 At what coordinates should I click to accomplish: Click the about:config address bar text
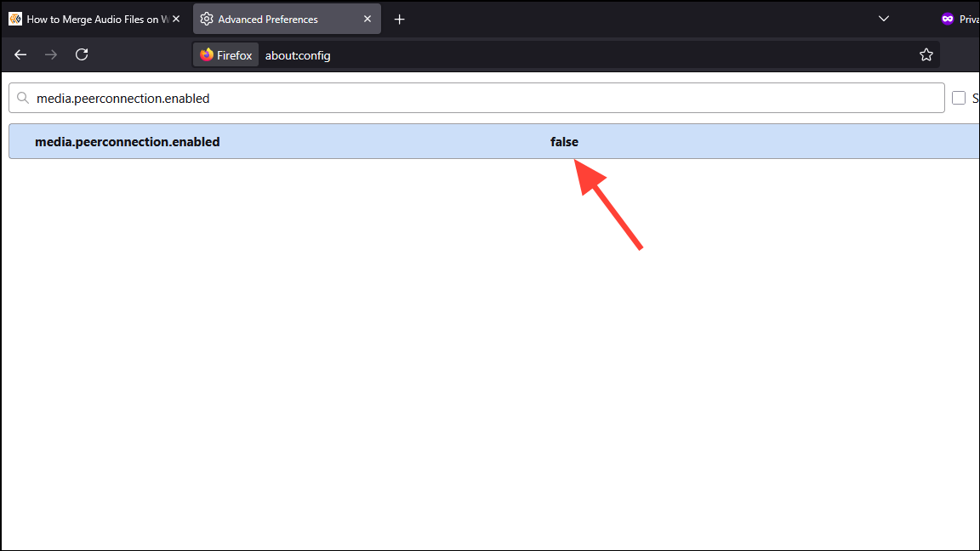pyautogui.click(x=298, y=55)
